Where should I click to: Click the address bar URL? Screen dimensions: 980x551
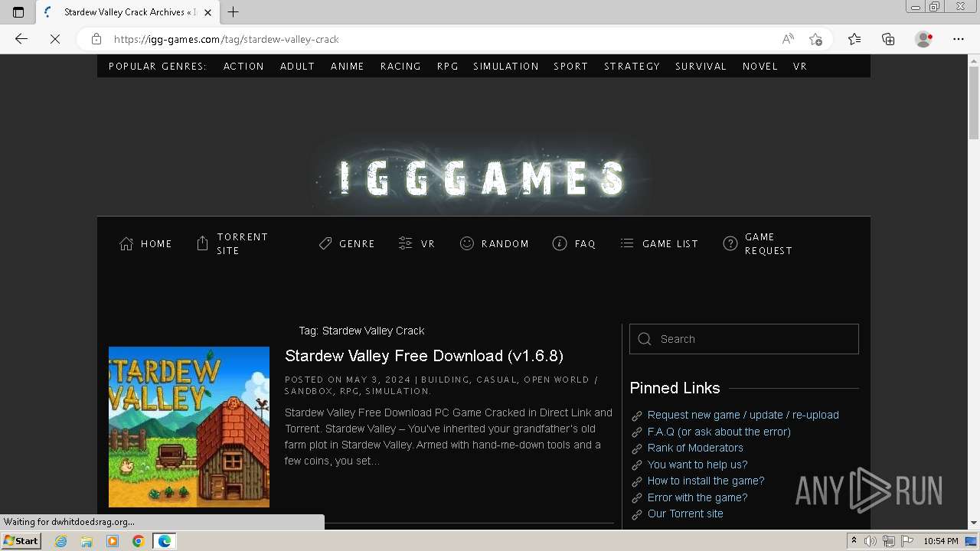click(226, 39)
